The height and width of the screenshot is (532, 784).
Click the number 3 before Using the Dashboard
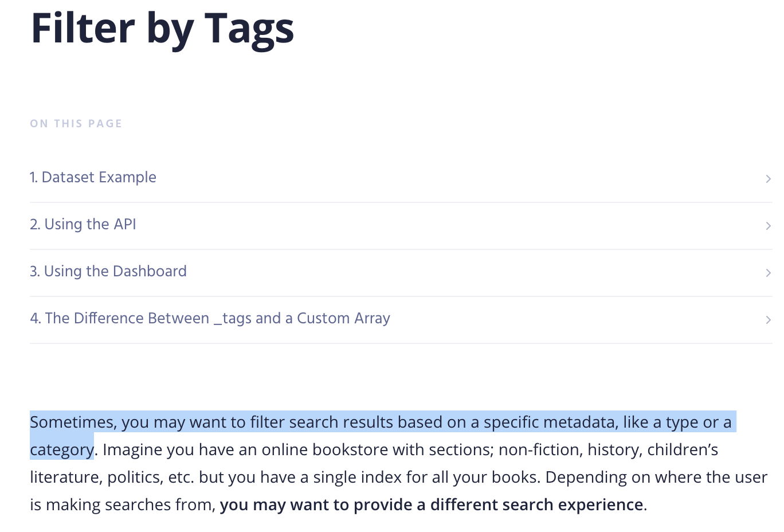(x=33, y=272)
